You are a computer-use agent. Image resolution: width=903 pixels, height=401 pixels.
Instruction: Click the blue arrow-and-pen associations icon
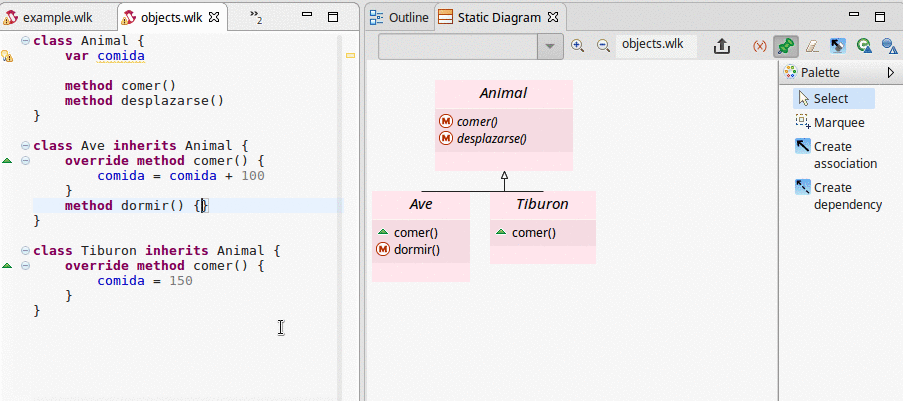[x=837, y=46]
